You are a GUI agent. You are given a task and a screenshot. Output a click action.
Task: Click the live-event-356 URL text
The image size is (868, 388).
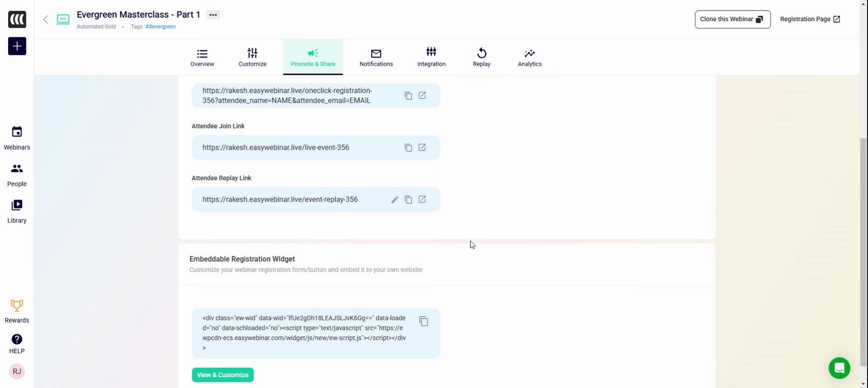(276, 148)
